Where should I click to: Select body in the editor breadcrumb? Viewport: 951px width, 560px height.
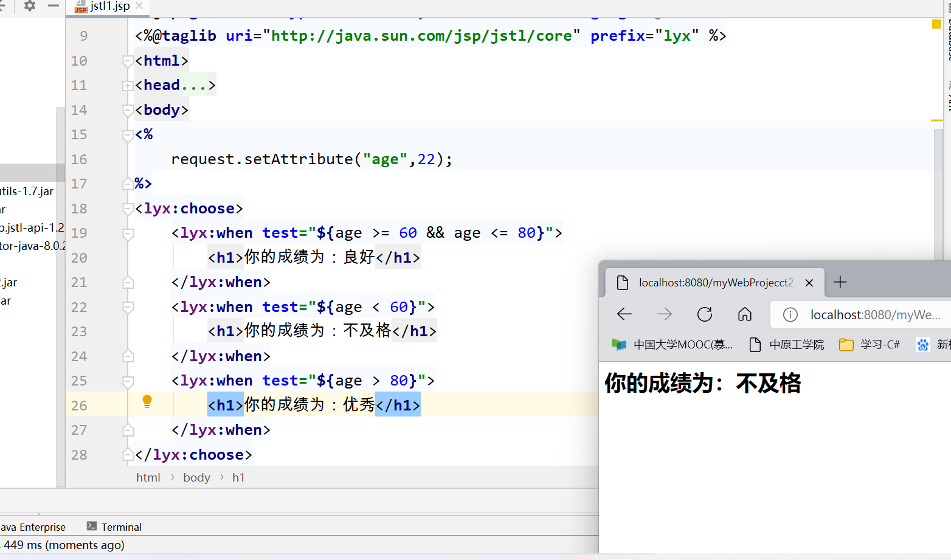(196, 477)
